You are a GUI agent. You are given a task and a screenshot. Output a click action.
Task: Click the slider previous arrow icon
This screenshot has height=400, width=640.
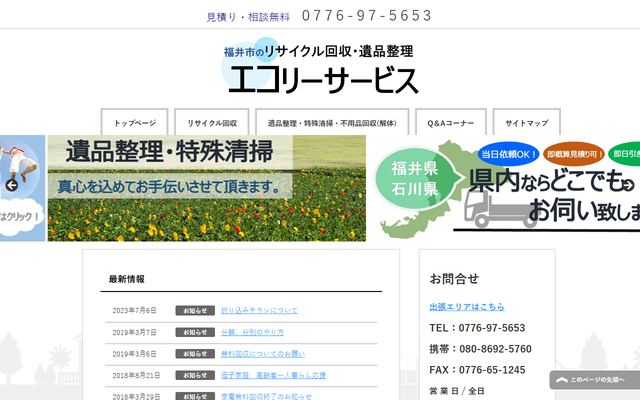click(x=12, y=185)
